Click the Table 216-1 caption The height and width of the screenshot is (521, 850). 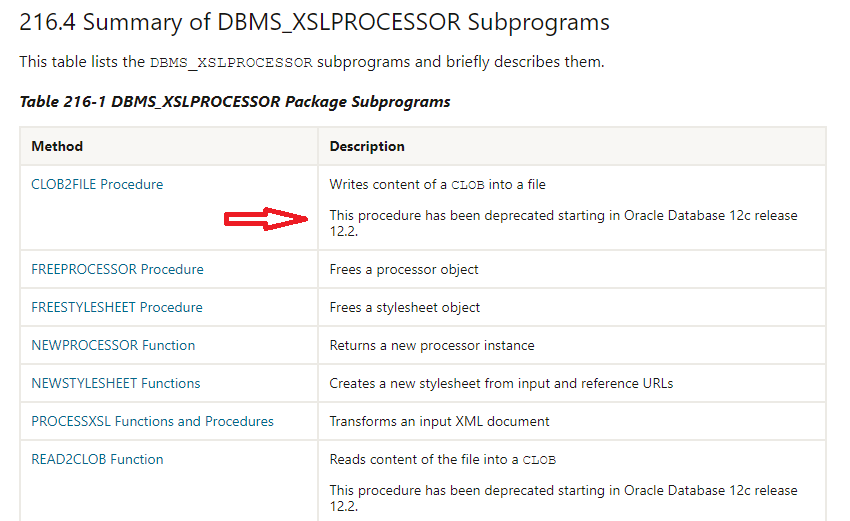coord(235,101)
